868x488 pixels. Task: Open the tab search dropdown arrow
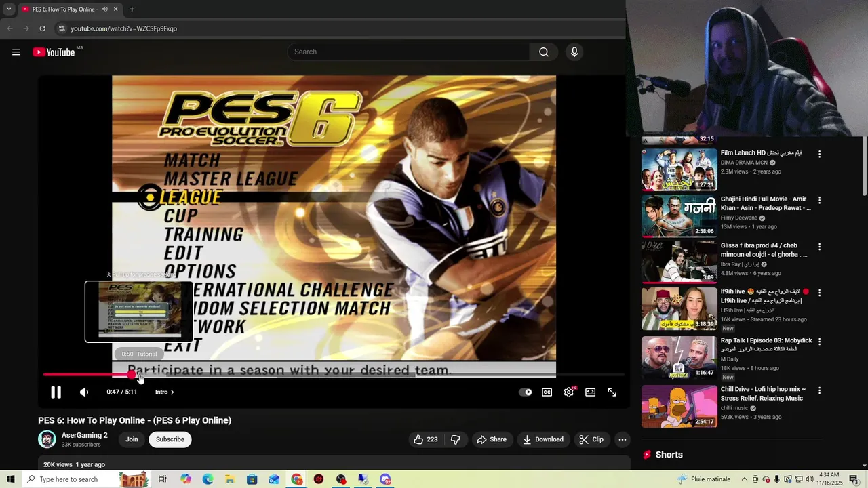click(8, 9)
